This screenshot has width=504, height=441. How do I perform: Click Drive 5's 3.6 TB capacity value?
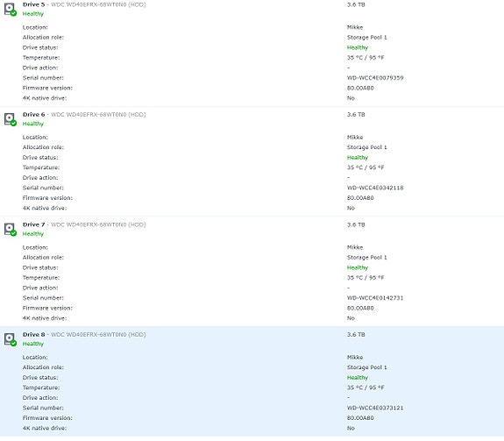[x=356, y=4]
